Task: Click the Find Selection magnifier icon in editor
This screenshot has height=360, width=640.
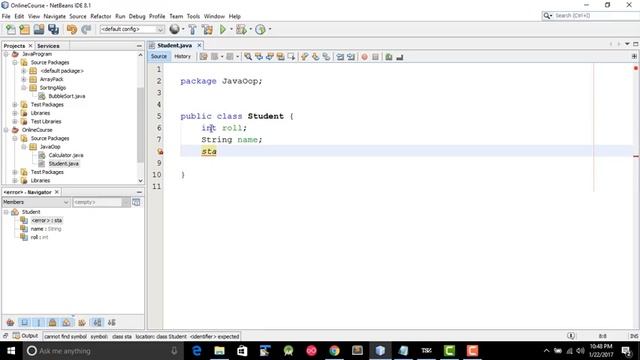Action: tap(248, 57)
